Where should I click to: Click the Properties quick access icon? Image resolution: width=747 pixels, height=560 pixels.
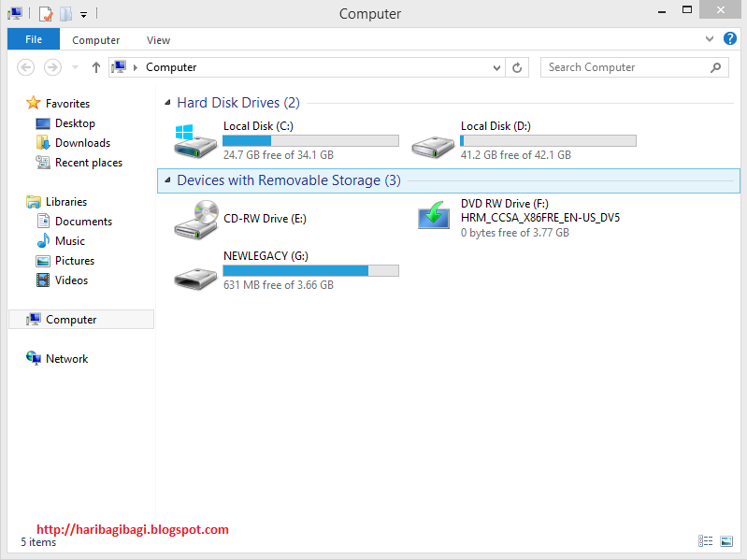(46, 14)
